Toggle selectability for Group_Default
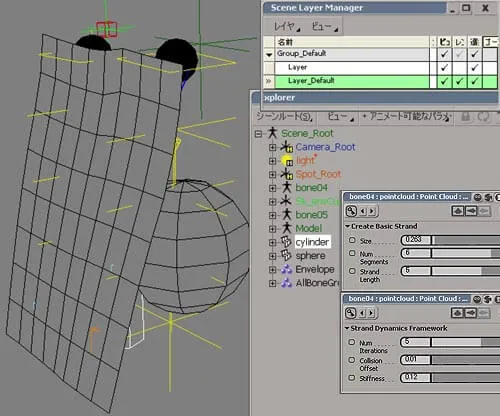500x416 pixels. coord(474,54)
